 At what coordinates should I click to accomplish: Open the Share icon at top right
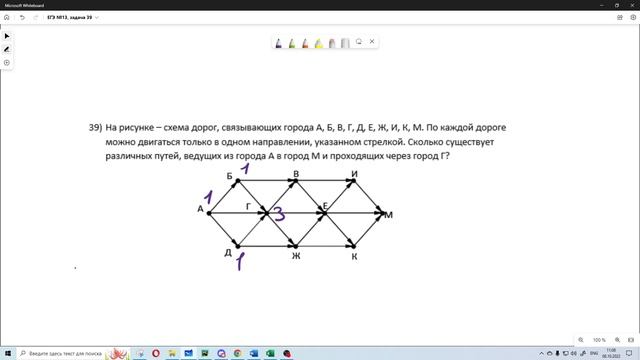620,18
